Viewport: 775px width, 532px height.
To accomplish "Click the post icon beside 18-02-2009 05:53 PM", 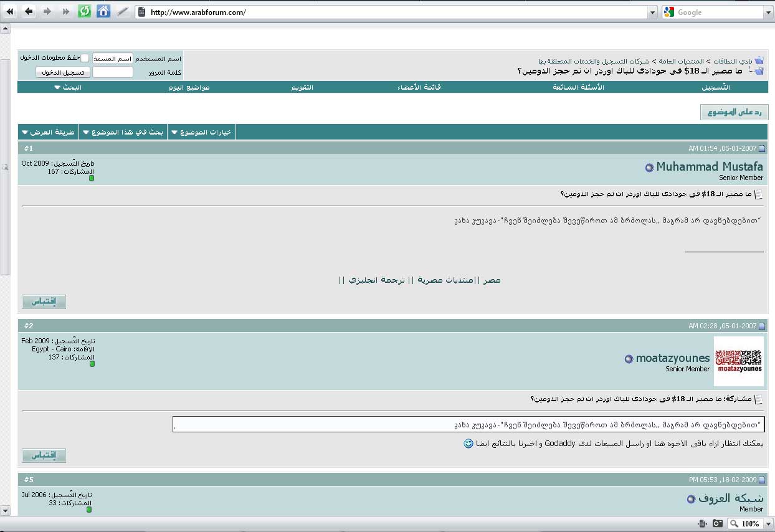I will click(762, 480).
